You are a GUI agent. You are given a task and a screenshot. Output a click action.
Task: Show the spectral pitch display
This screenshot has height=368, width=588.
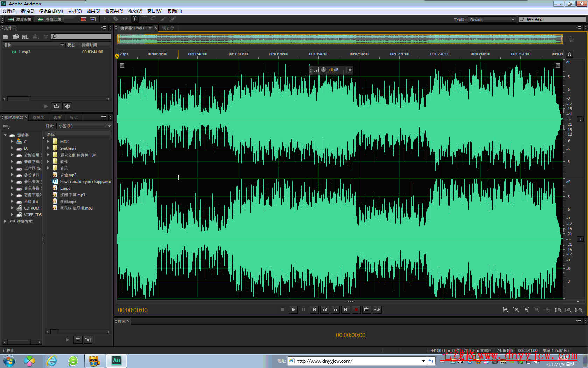tap(93, 19)
